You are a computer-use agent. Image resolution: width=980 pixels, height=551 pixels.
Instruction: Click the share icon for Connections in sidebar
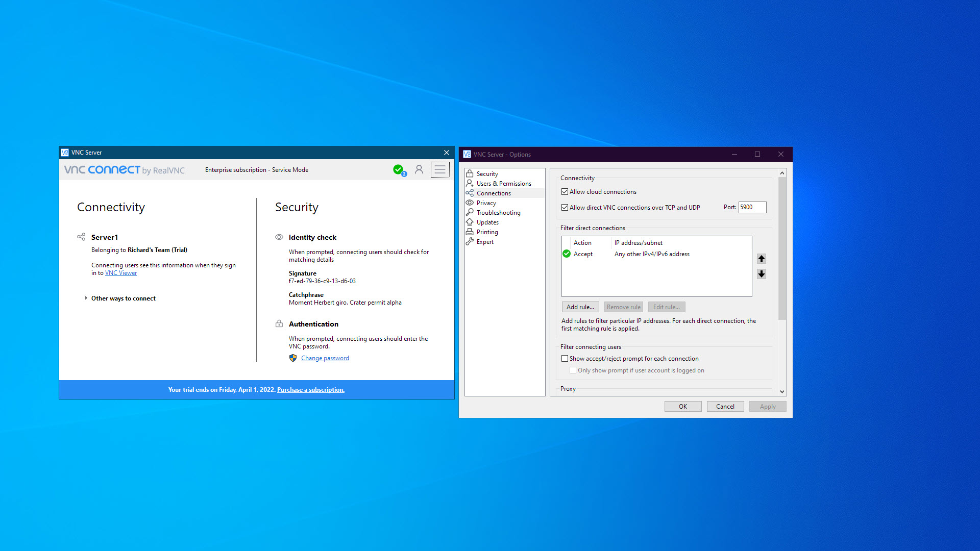point(470,193)
